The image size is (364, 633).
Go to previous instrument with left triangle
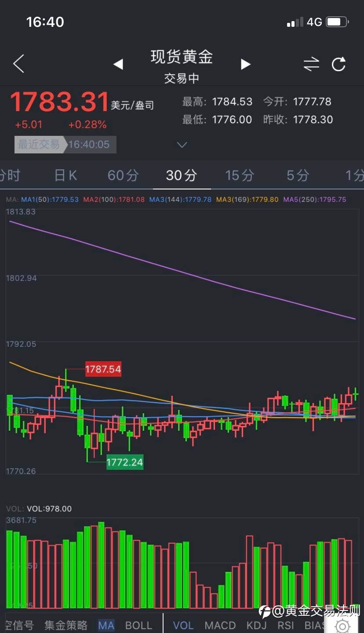118,64
